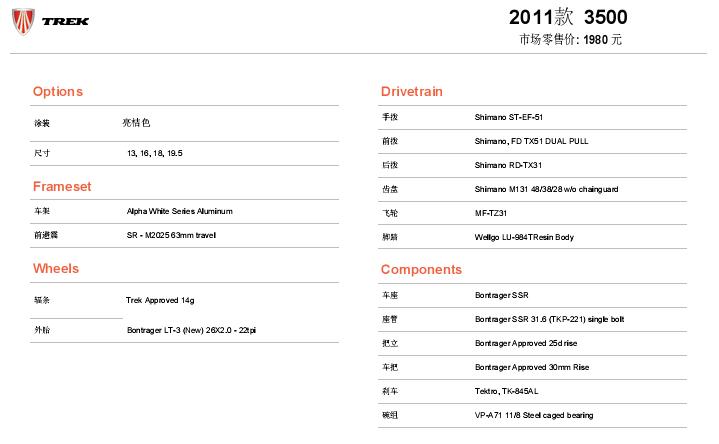Click the Wellgo LU-984T pedal spec

(524, 237)
